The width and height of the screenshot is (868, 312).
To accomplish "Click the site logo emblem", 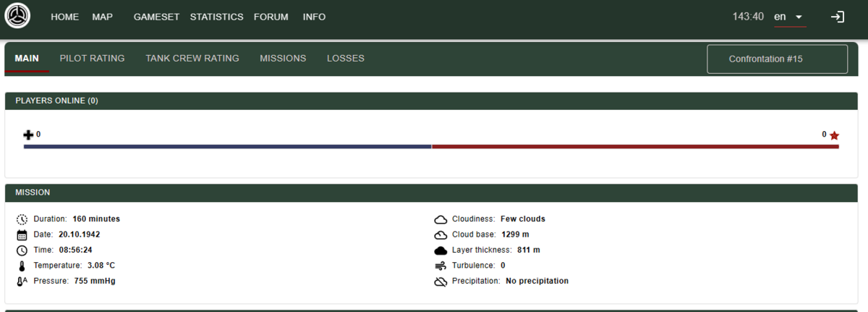I will [17, 17].
